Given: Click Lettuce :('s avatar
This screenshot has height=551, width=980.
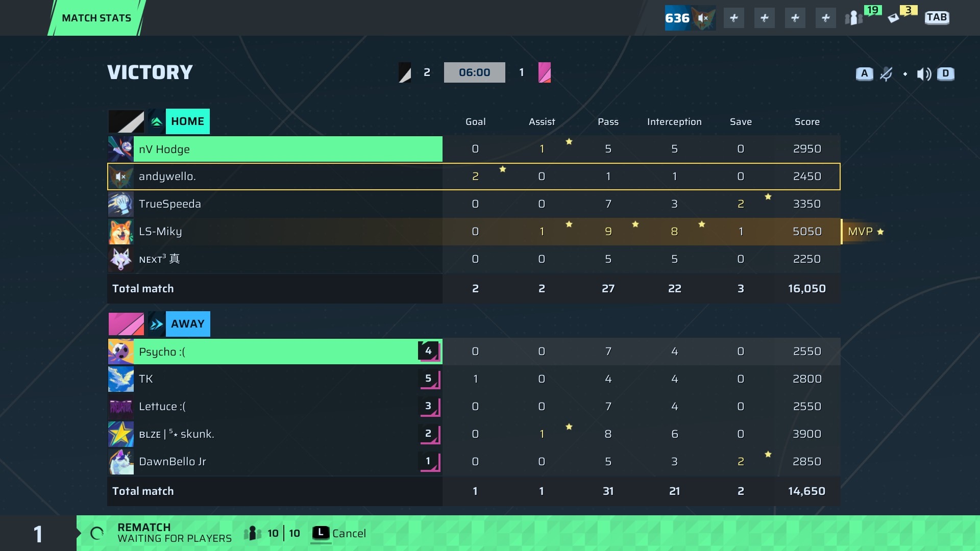Looking at the screenshot, I should 121,407.
